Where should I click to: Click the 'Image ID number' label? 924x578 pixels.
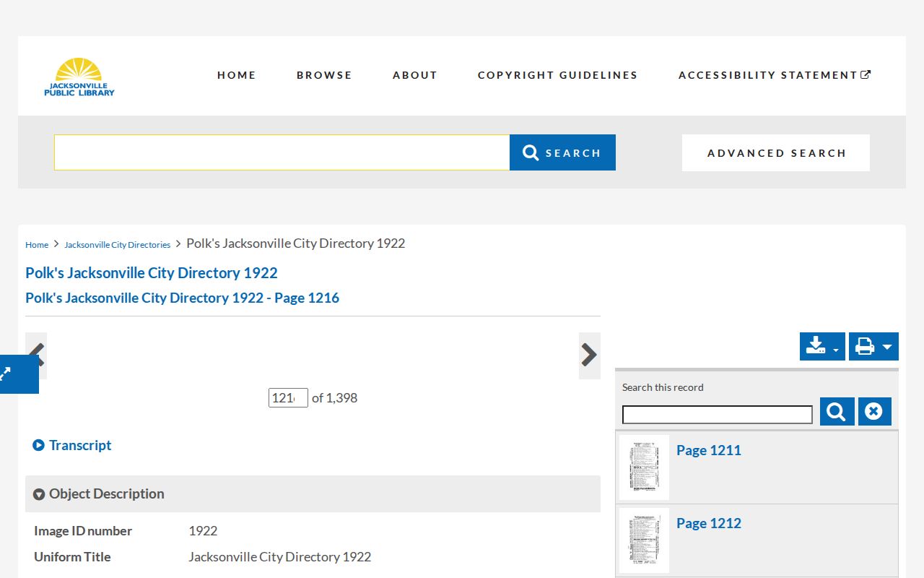pyautogui.click(x=83, y=531)
